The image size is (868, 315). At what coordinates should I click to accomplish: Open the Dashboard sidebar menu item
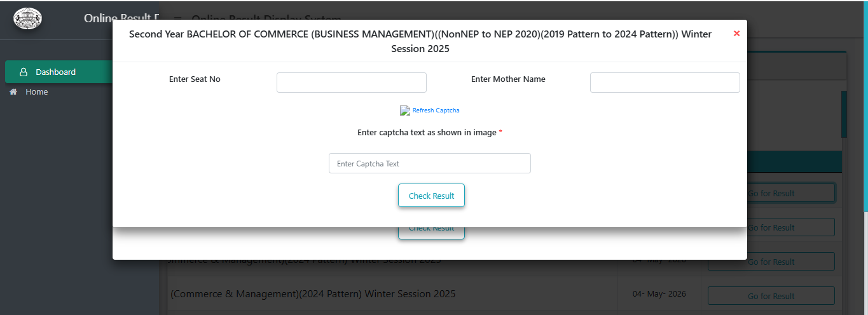(x=59, y=72)
